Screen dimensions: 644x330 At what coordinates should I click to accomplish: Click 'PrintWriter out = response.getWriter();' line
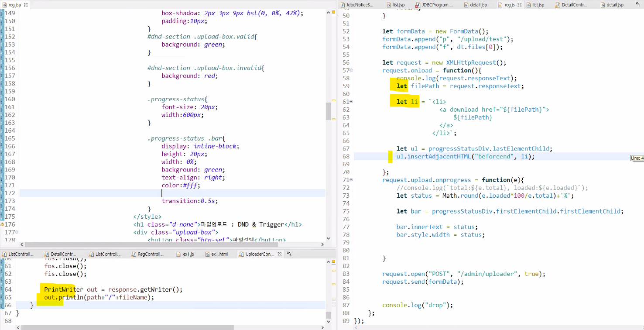click(113, 289)
